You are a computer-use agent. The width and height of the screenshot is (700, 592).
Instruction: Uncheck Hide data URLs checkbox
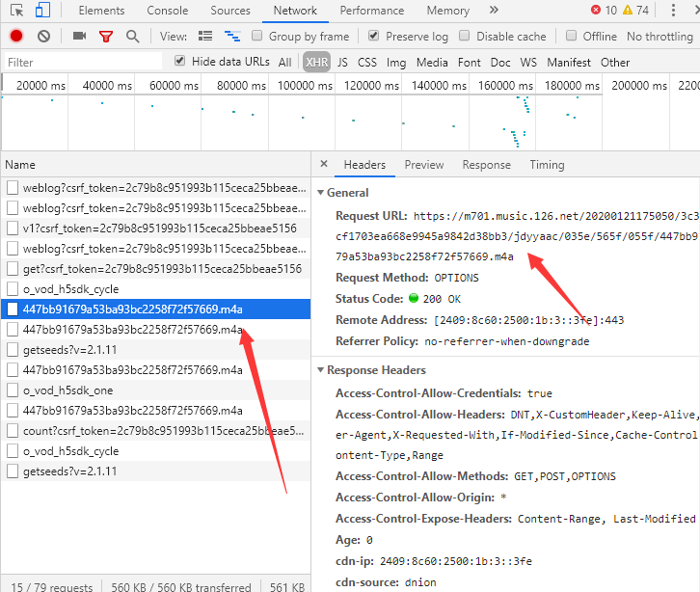[x=179, y=61]
